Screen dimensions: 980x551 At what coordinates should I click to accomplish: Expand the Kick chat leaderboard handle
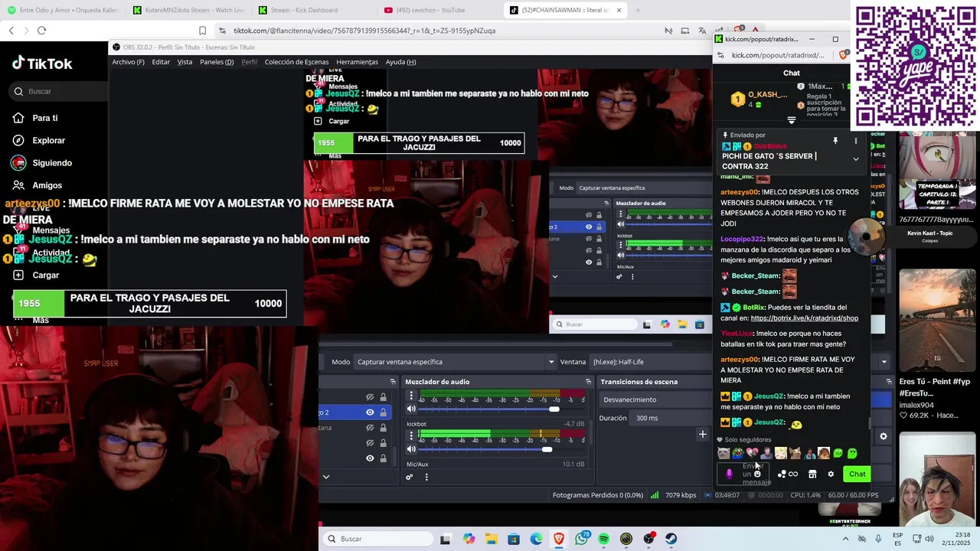[x=792, y=120]
